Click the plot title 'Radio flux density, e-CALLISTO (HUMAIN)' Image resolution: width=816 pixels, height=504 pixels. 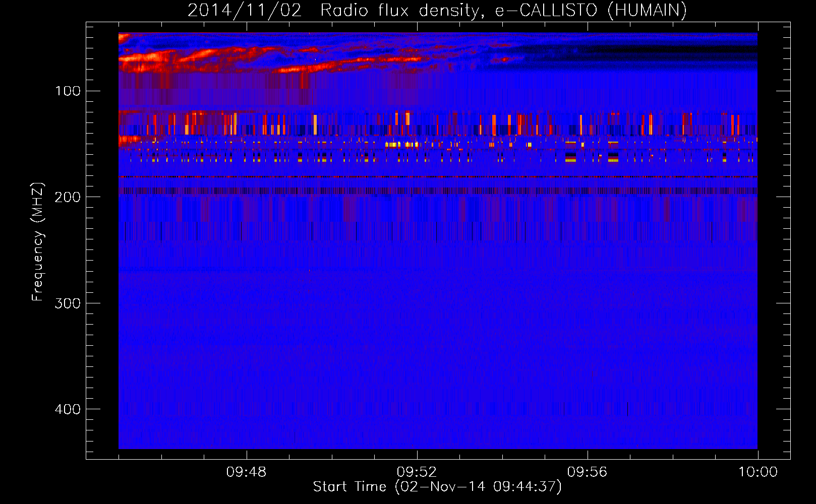(x=503, y=11)
